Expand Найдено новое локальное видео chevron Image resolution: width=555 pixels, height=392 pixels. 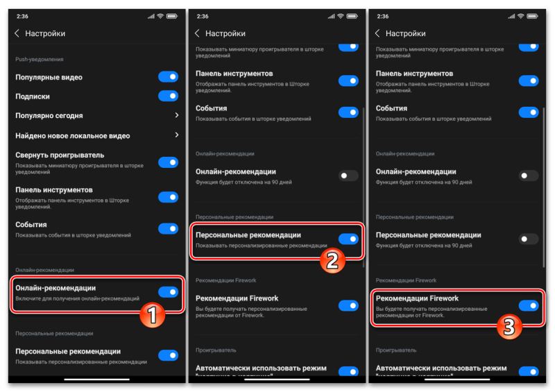(x=177, y=135)
